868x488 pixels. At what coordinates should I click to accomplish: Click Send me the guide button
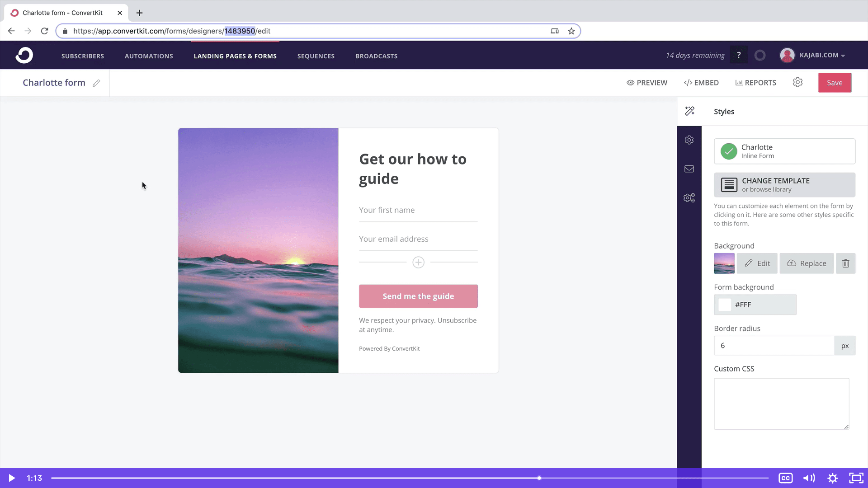coord(418,296)
